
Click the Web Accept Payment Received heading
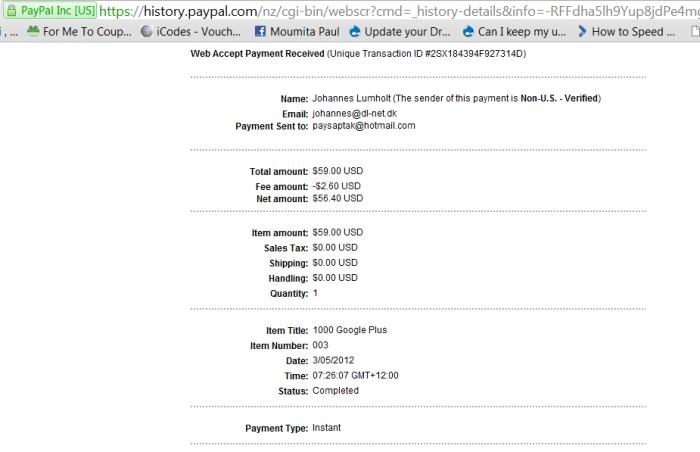click(256, 53)
